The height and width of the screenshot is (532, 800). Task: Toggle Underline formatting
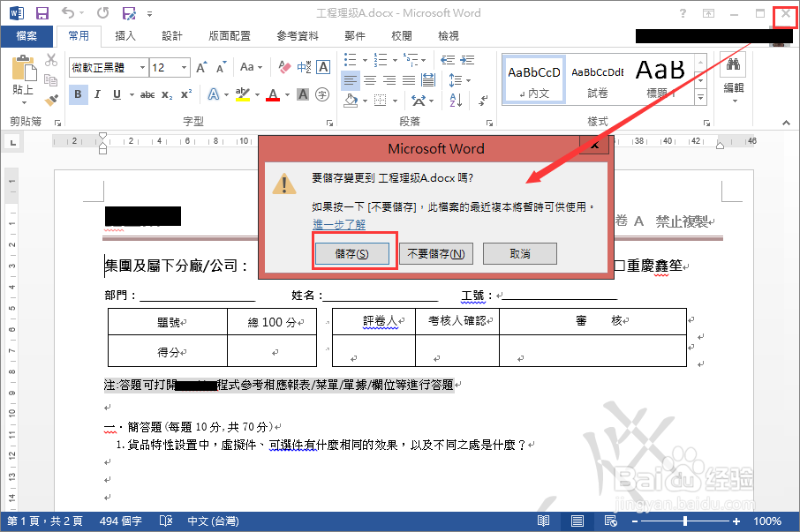point(117,94)
